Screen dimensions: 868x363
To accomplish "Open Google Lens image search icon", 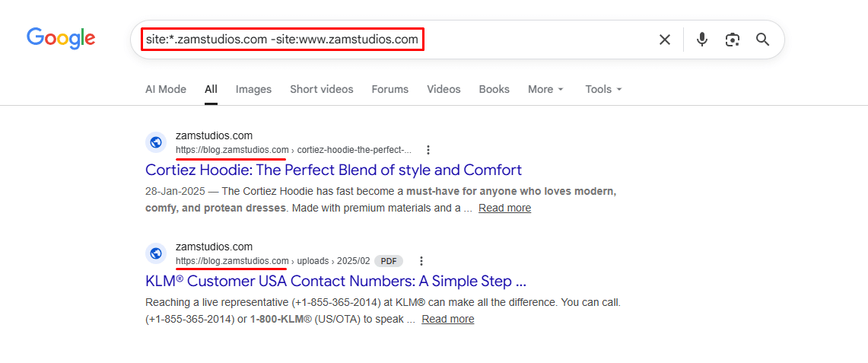I will click(733, 40).
